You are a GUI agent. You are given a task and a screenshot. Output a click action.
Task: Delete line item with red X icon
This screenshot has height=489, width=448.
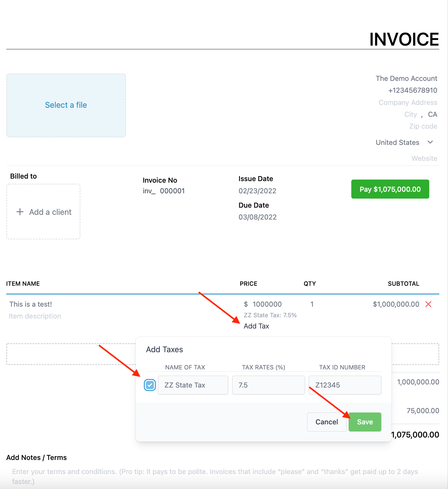tap(428, 304)
